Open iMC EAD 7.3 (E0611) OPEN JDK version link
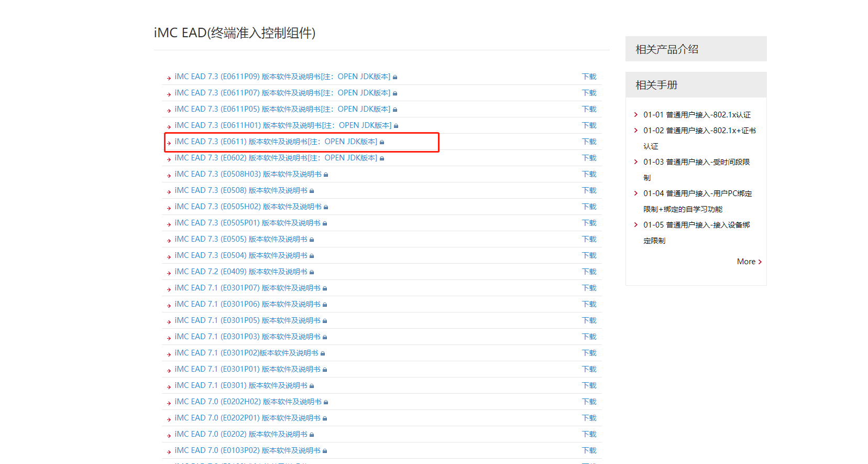 pos(276,142)
